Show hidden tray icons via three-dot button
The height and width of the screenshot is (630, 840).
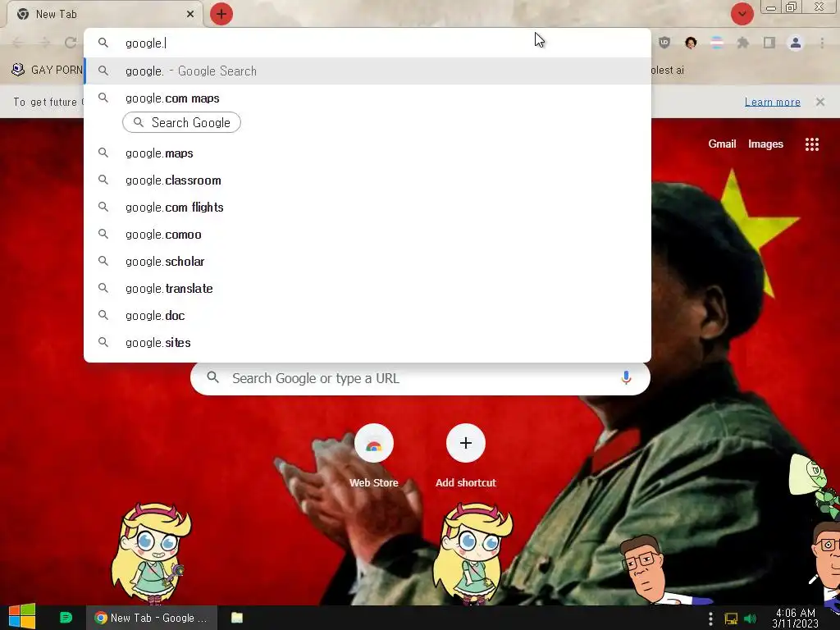click(x=710, y=619)
